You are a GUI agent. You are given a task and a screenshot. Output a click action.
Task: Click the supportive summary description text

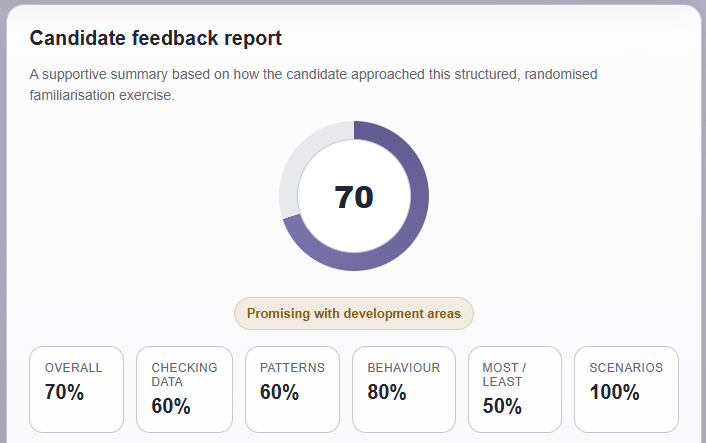point(300,74)
